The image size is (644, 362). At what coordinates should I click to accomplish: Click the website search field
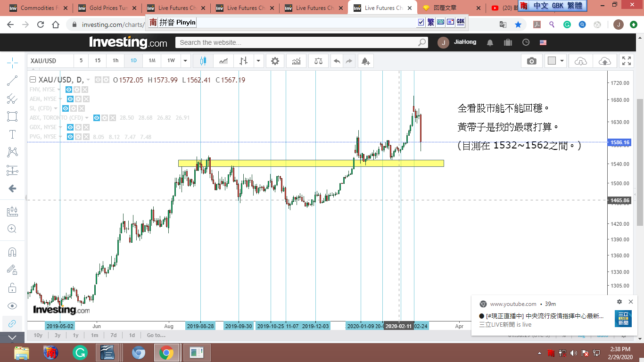click(297, 42)
